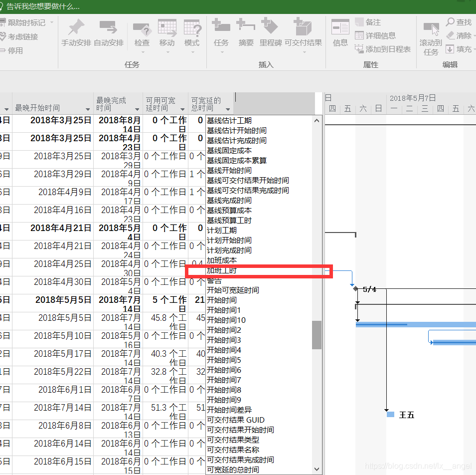The height and width of the screenshot is (475, 476).
Task: Click the field list scrollbar thumb
Action: click(317, 335)
